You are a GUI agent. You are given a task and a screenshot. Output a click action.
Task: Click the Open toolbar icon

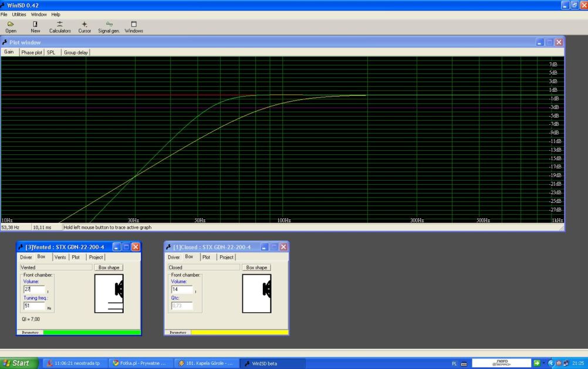point(11,27)
